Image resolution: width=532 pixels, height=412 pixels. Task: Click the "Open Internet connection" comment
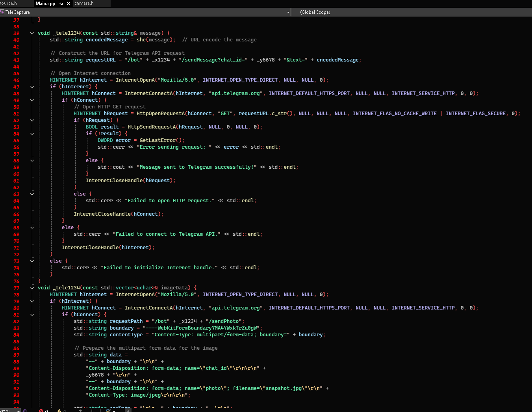90,73
